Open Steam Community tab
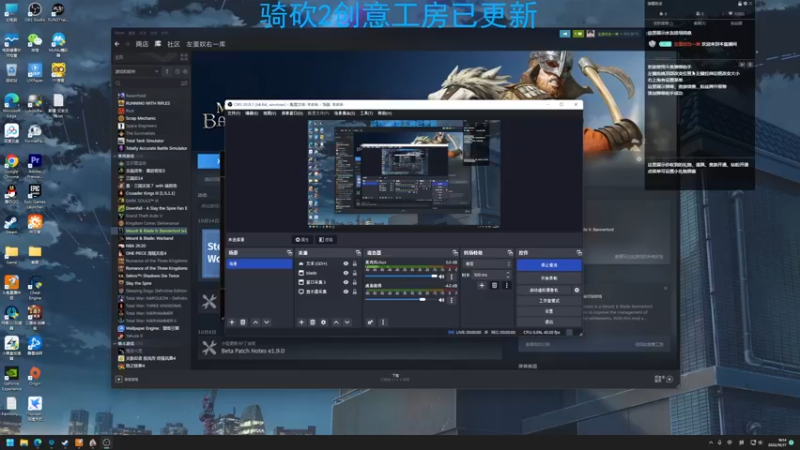 point(173,44)
